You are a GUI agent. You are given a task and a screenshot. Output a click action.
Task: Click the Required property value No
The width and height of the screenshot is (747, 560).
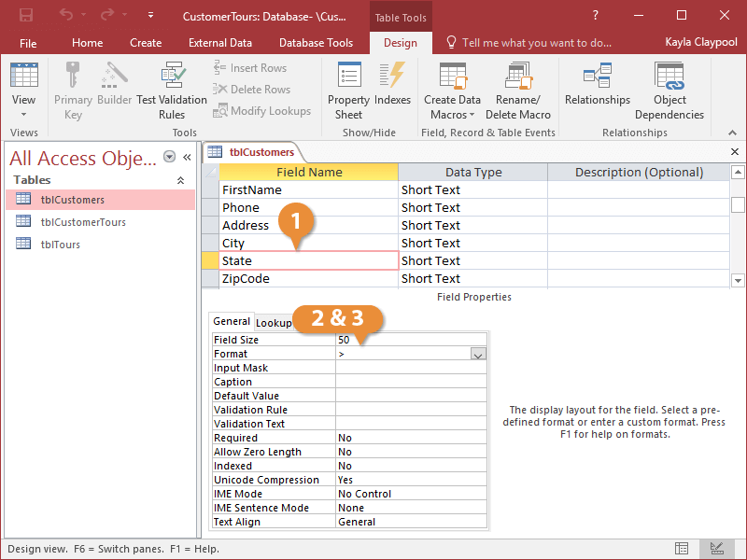point(411,438)
